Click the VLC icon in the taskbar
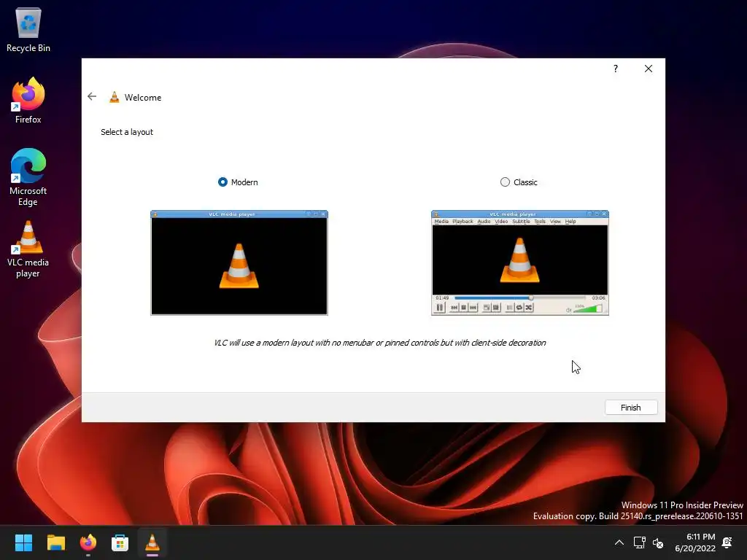 (152, 542)
